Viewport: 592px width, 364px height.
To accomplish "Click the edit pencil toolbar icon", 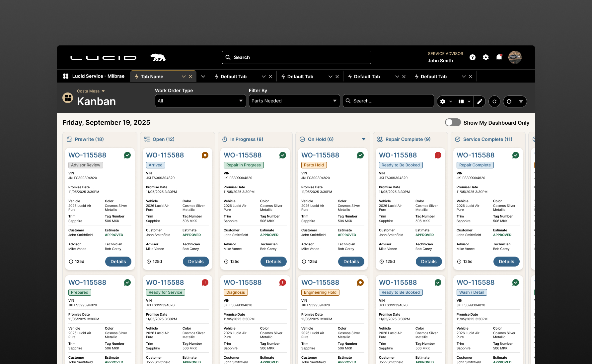I will (480, 101).
